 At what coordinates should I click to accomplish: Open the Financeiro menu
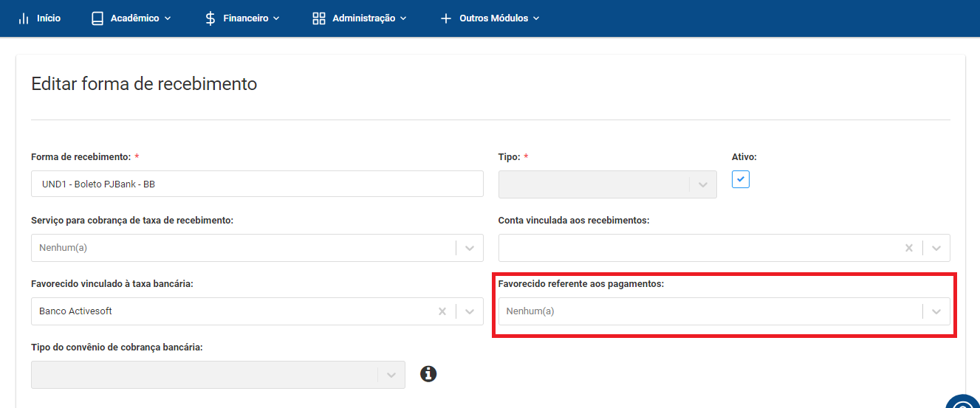[242, 18]
